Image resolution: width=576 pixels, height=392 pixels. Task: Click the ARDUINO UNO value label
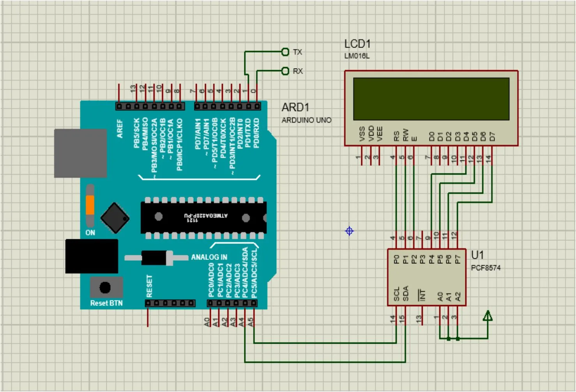pos(306,120)
